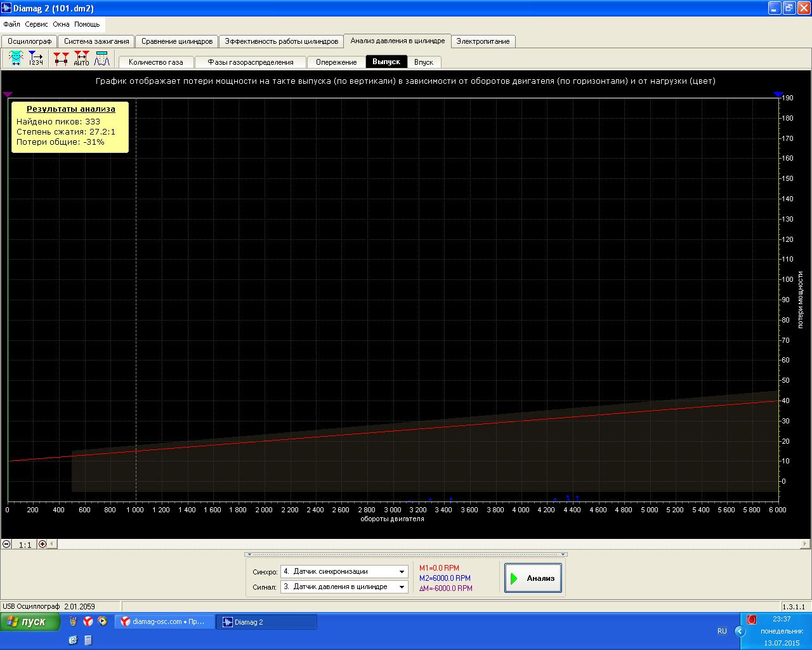Image resolution: width=812 pixels, height=650 pixels.
Task: Click 'Степень сжатия: 27.2:1' text
Action: [66, 132]
